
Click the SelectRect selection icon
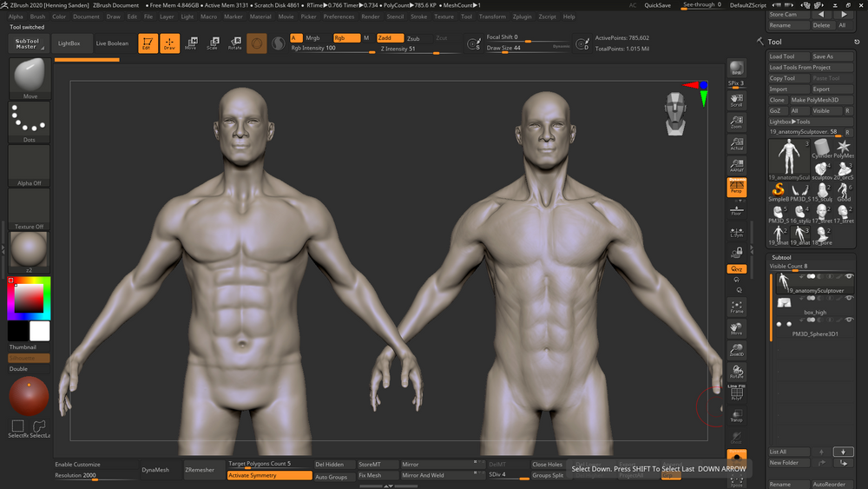[x=17, y=427]
